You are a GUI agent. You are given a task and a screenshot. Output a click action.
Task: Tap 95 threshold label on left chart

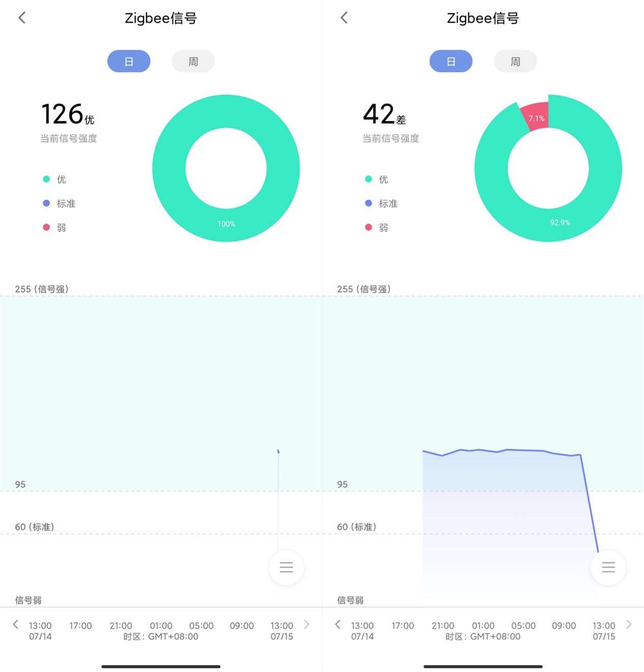tap(20, 485)
